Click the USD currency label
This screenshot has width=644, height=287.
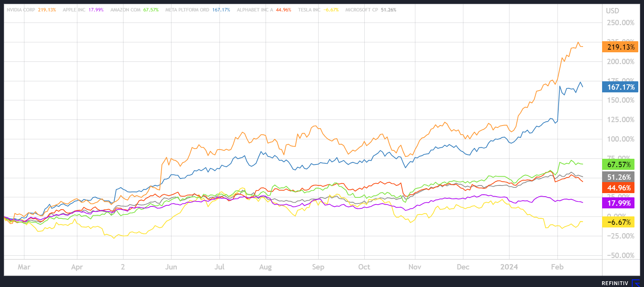coord(612,11)
